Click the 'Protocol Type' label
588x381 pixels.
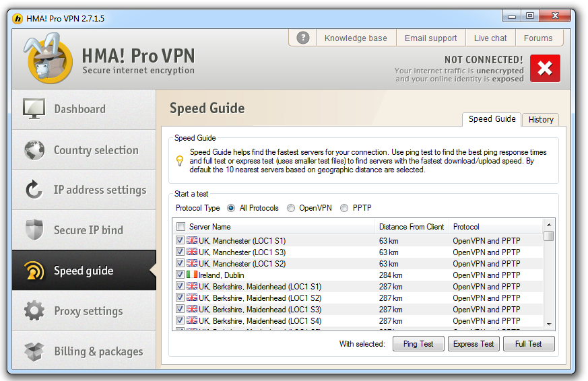click(x=197, y=208)
